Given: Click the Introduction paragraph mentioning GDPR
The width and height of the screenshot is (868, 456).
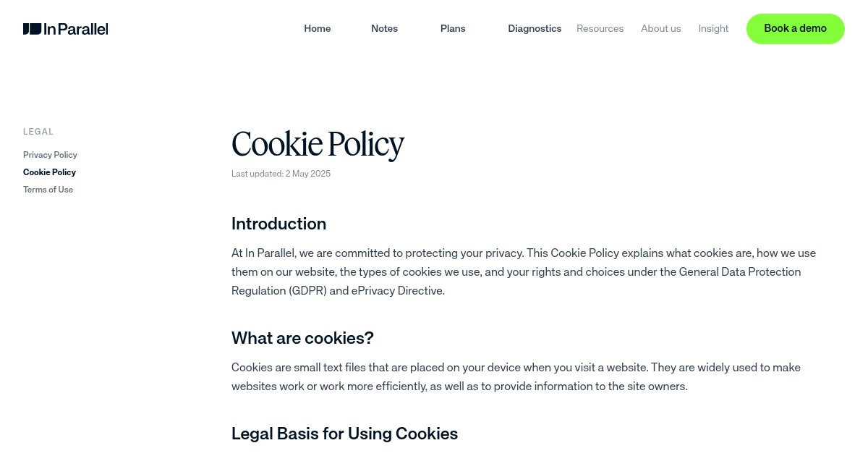Looking at the screenshot, I should click(x=523, y=272).
